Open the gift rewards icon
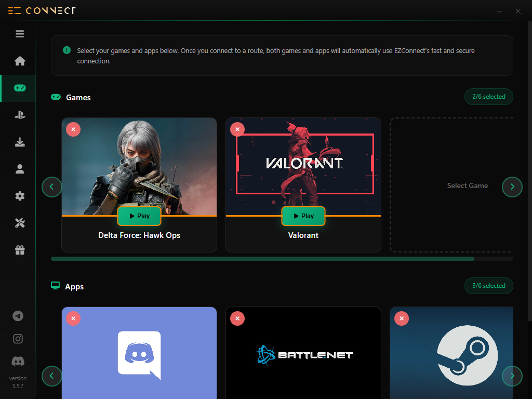 20,250
